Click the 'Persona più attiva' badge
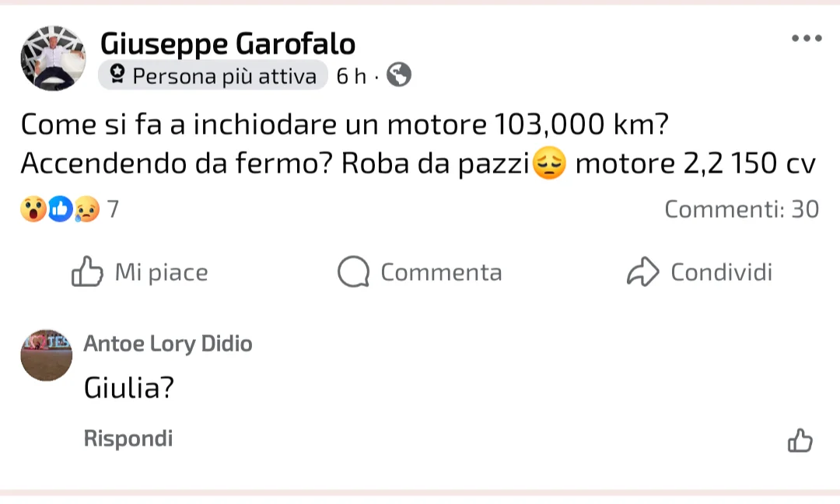Viewport: 840px width, 504px height. click(212, 76)
